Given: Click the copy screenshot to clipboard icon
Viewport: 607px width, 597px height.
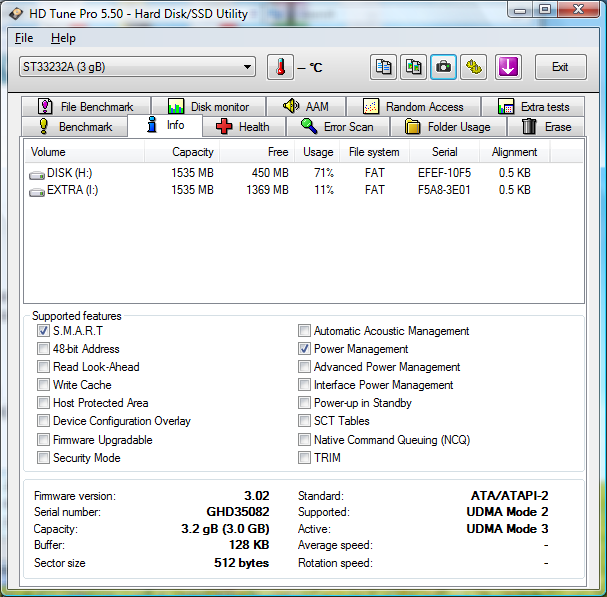Looking at the screenshot, I should pyautogui.click(x=413, y=67).
